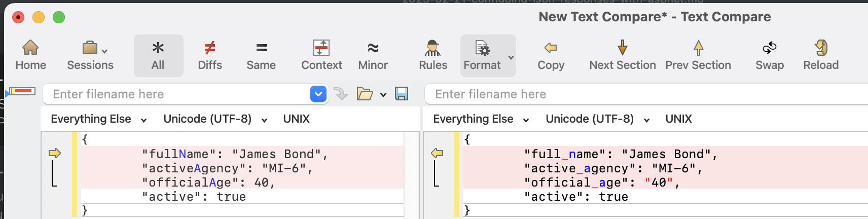This screenshot has height=219, width=868.
Task: Click the "fullName" line in left pane
Action: pos(242,154)
